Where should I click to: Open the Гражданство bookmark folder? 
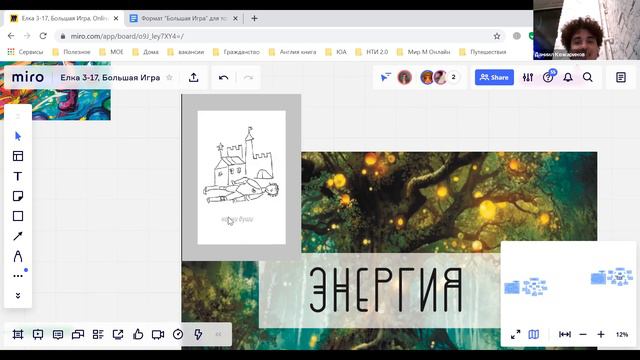[x=236, y=52]
